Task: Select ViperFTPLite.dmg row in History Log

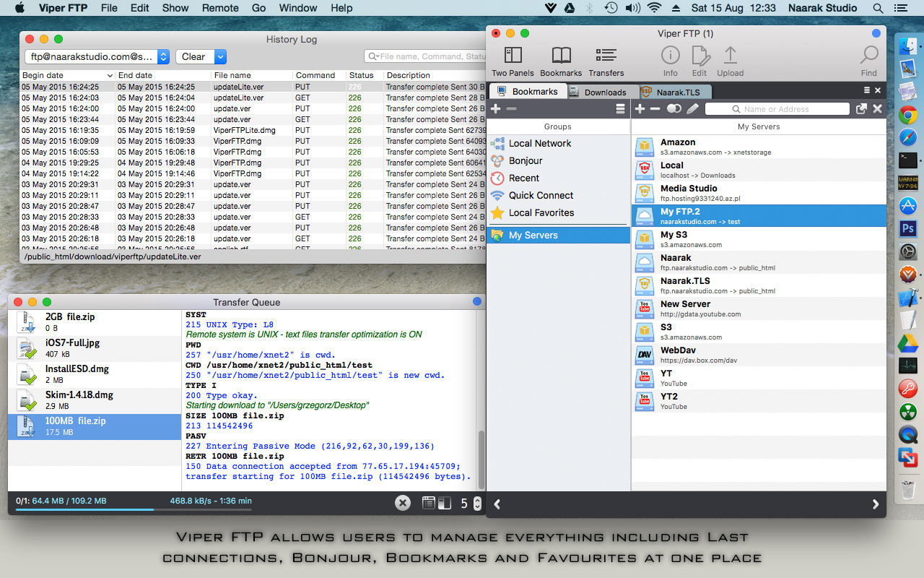Action: click(x=254, y=130)
